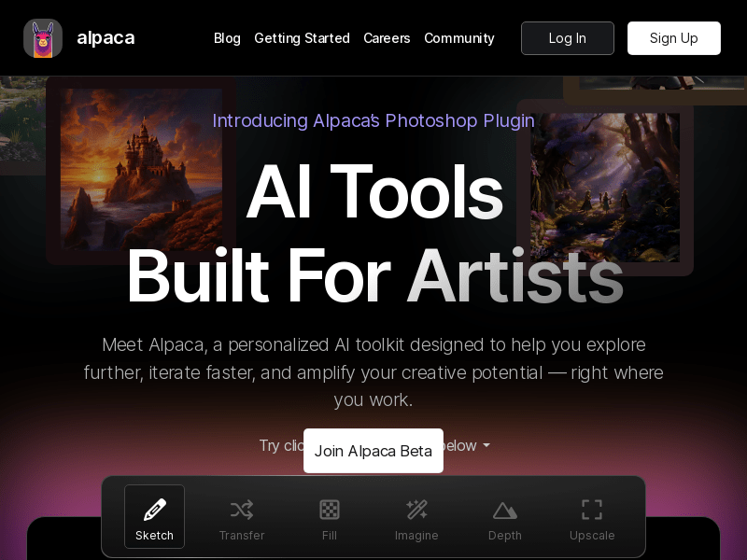Go to the Careers page
The image size is (747, 560).
387,38
